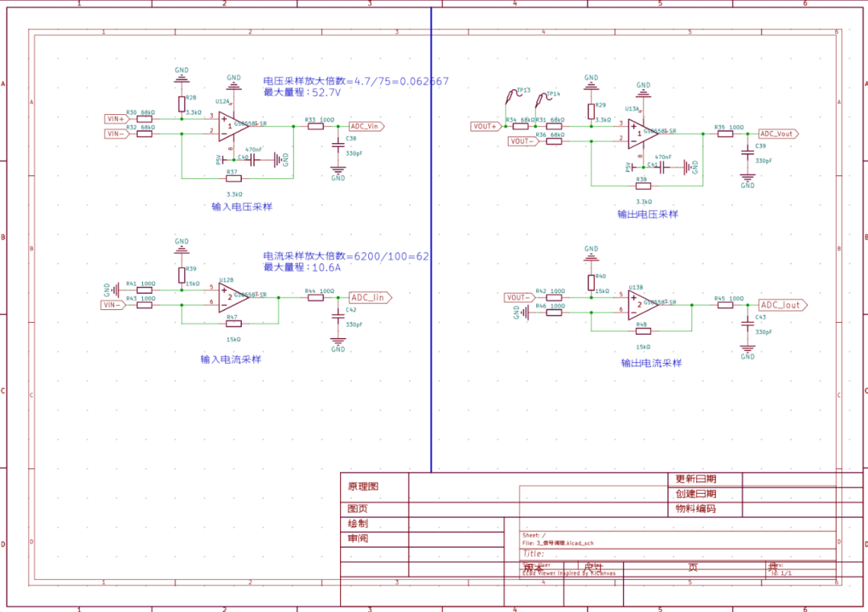The height and width of the screenshot is (612, 868).
Task: Click the 最大量程:52.7V note
Action: point(301,92)
